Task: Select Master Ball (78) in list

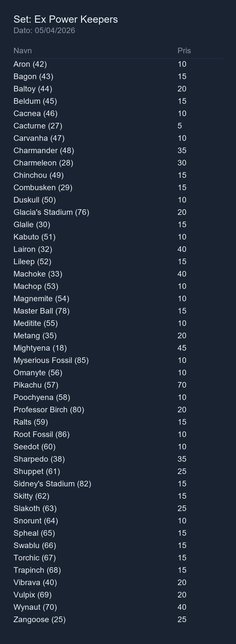Action: (41, 311)
